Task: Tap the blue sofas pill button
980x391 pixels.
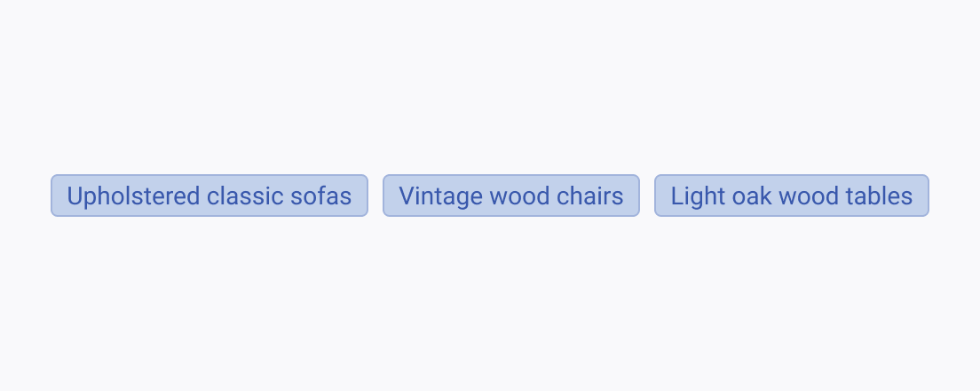Action: pos(209,195)
